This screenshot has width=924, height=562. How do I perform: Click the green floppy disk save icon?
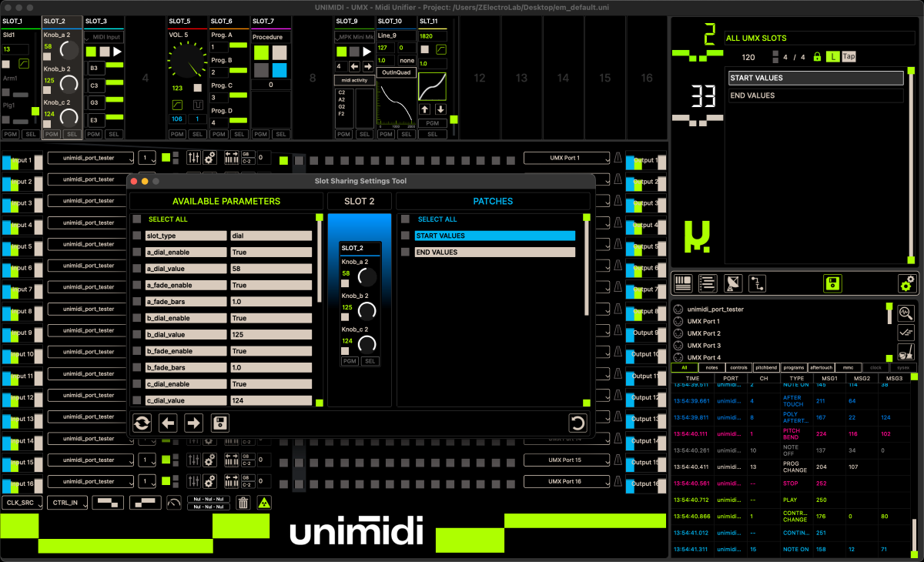click(832, 283)
